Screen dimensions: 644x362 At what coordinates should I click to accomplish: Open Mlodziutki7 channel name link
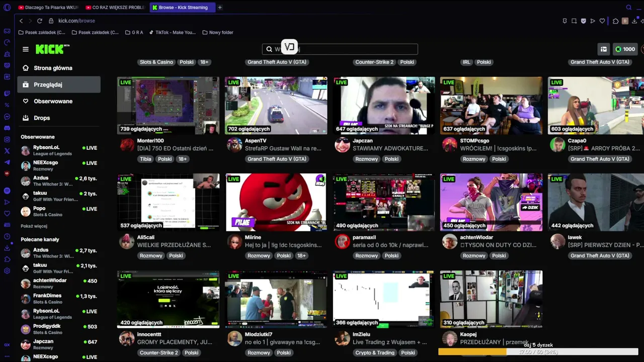point(259,334)
